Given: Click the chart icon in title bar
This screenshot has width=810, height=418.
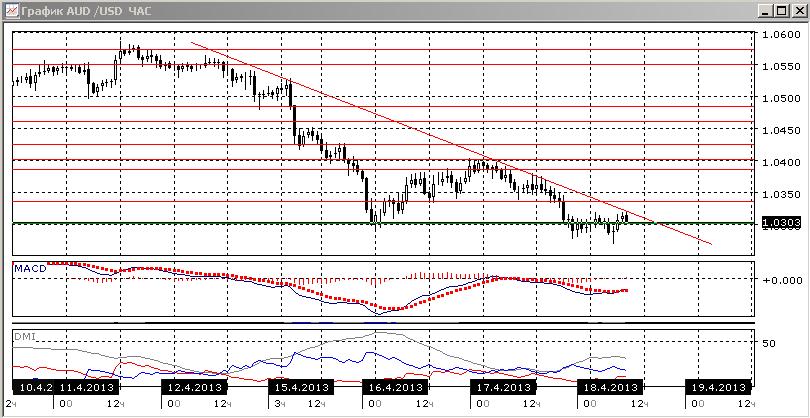Looking at the screenshot, I should pos(13,10).
